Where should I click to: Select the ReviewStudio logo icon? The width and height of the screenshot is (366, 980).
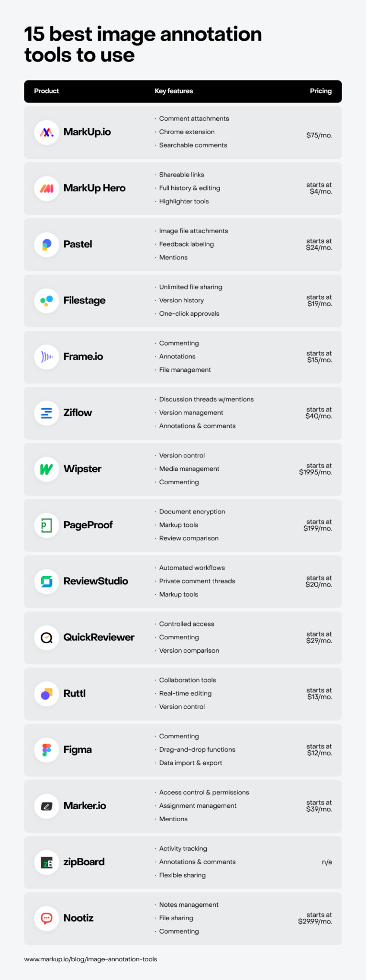[x=46, y=581]
